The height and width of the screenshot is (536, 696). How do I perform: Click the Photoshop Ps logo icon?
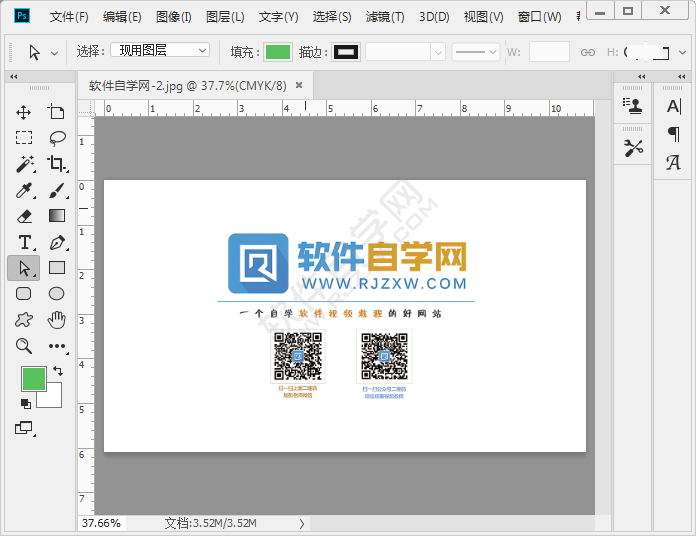22,16
